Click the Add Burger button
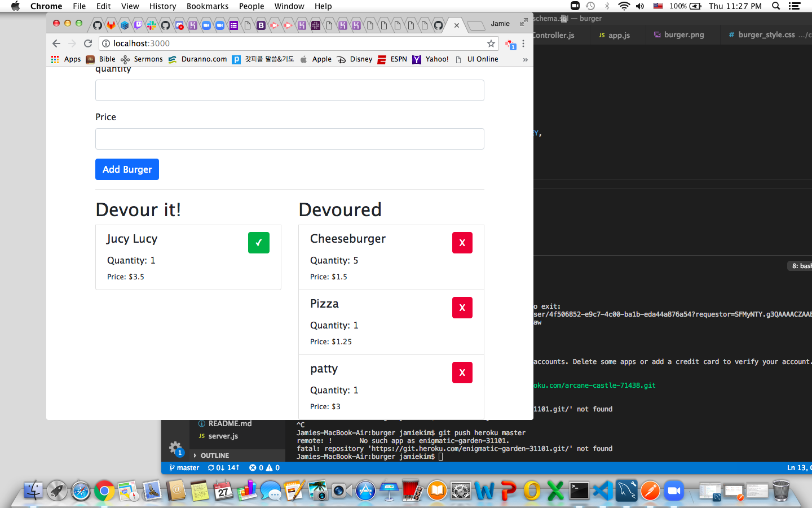This screenshot has height=508, width=812. coord(127,169)
